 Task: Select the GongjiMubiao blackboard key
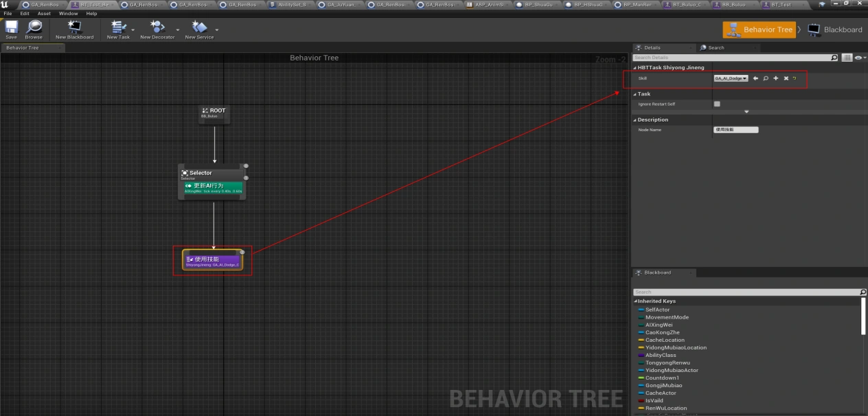(x=663, y=385)
